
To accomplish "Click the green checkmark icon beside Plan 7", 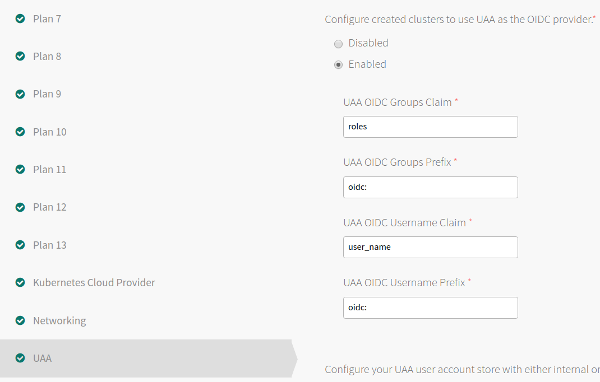I will point(20,18).
